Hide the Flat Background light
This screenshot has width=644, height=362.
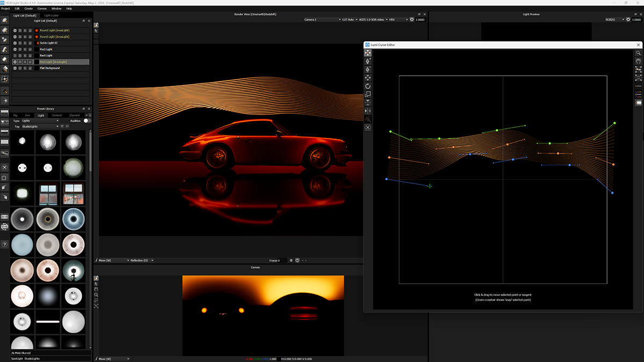click(x=14, y=68)
